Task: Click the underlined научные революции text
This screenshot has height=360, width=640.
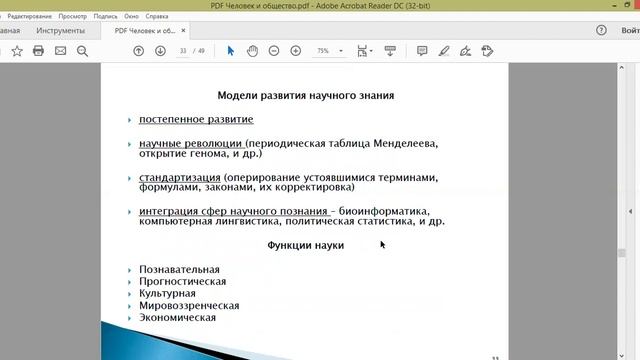Action: pyautogui.click(x=191, y=143)
